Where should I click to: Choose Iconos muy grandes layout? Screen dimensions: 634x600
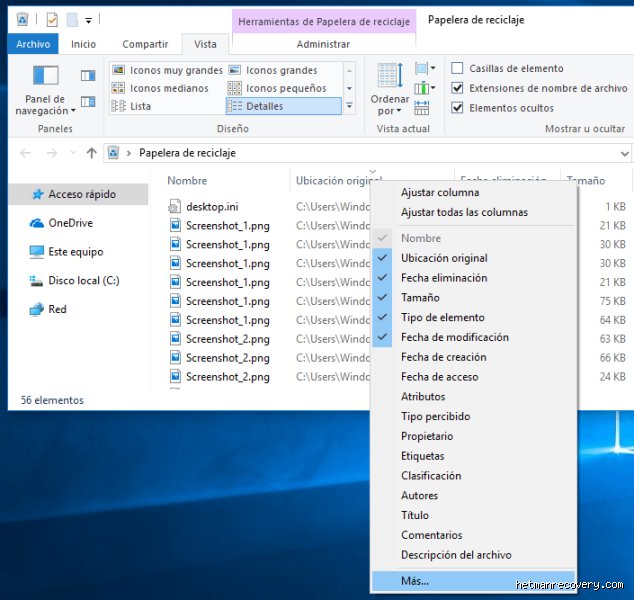[167, 70]
